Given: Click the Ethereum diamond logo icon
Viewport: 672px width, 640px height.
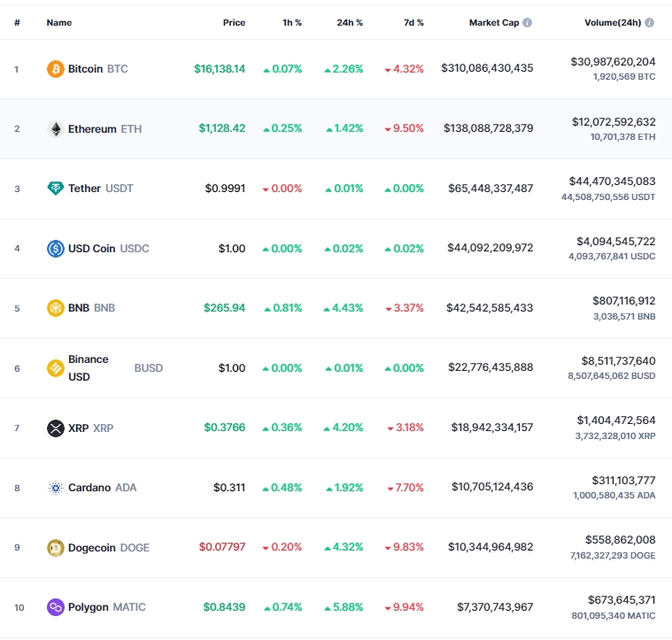Looking at the screenshot, I should point(55,129).
